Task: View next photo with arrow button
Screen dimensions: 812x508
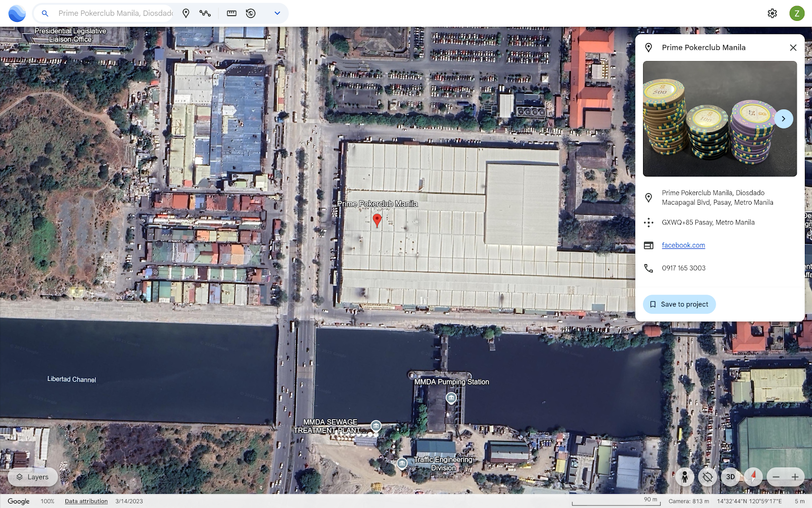Action: point(784,119)
